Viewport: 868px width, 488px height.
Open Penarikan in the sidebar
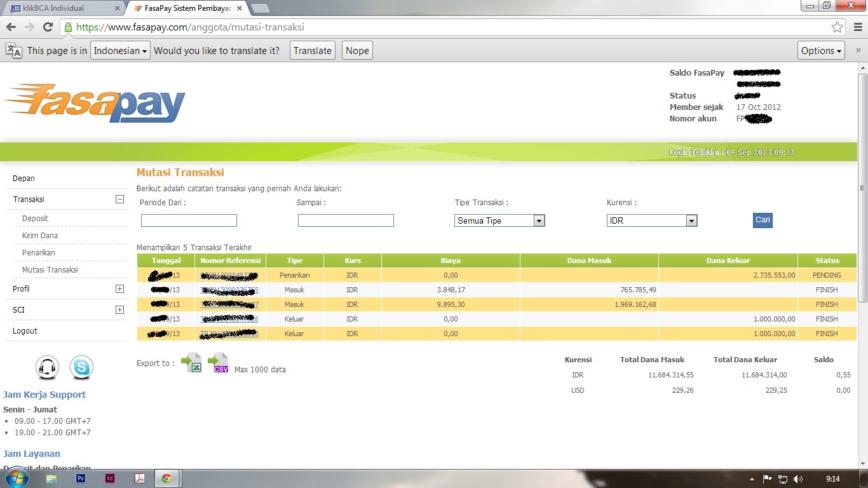tap(38, 252)
